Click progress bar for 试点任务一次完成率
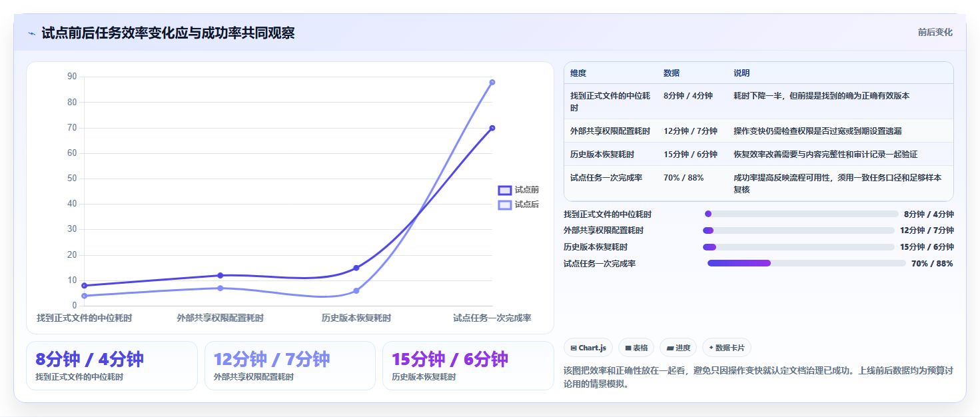Image resolution: width=980 pixels, height=417 pixels. [x=807, y=263]
